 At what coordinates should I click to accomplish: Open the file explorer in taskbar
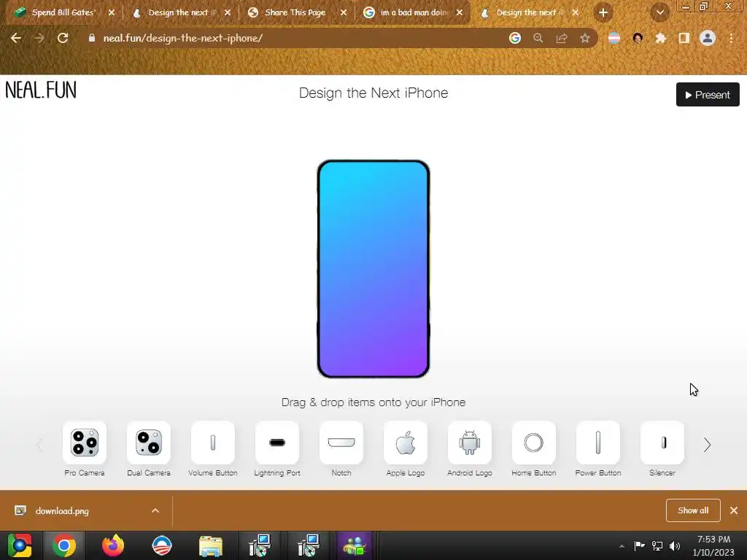(x=211, y=545)
